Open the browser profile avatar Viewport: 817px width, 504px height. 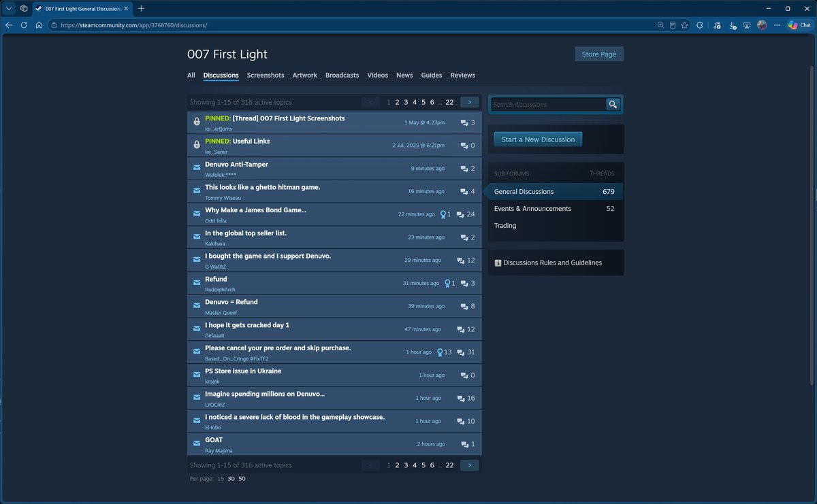(762, 25)
